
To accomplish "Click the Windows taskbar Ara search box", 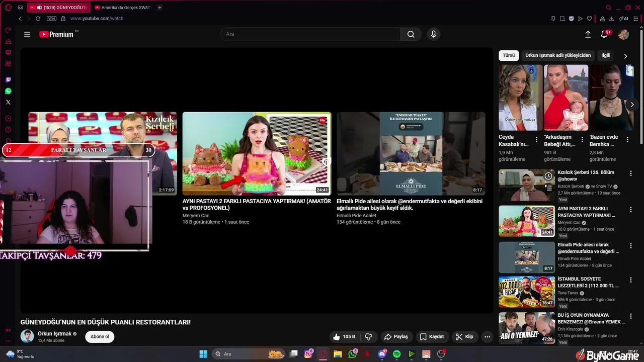I will [x=249, y=354].
